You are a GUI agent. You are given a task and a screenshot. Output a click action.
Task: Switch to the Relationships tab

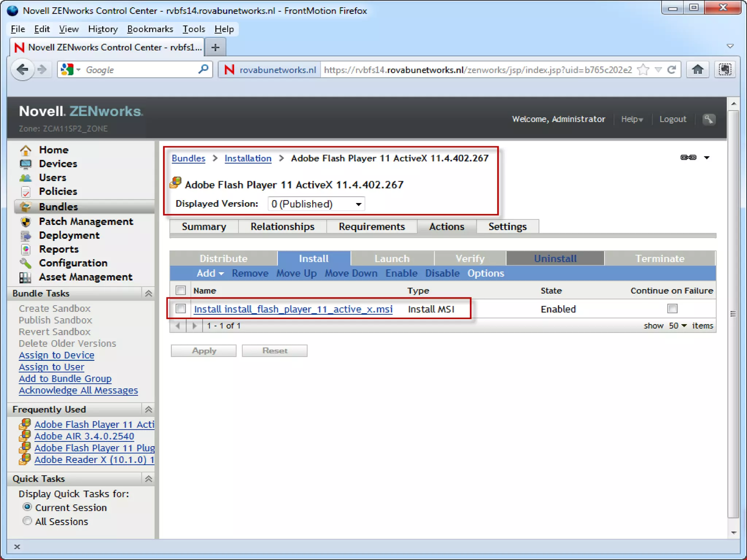[282, 226]
